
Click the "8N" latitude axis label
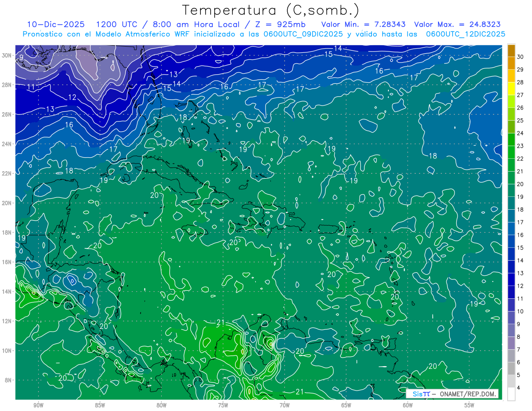9,380
